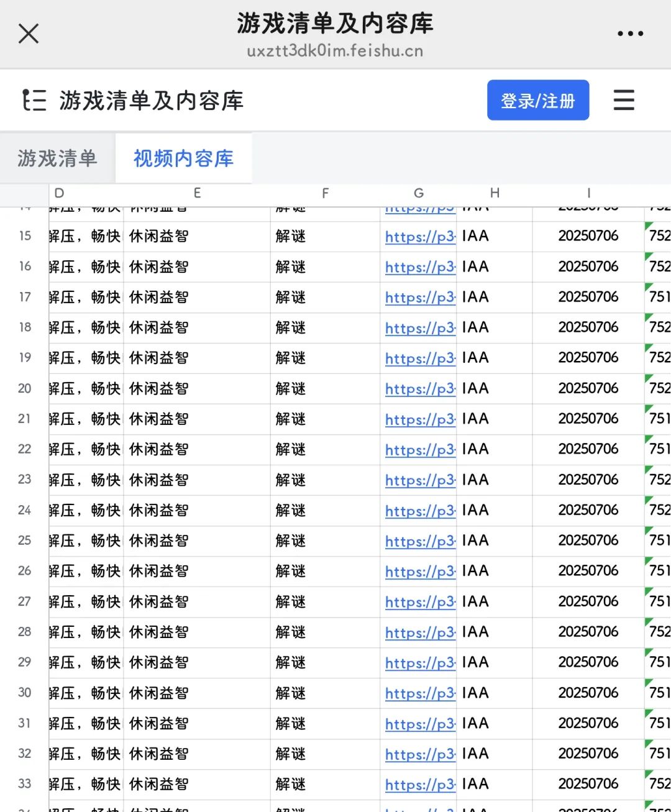Select the 20250706 cell in row 32

(588, 754)
